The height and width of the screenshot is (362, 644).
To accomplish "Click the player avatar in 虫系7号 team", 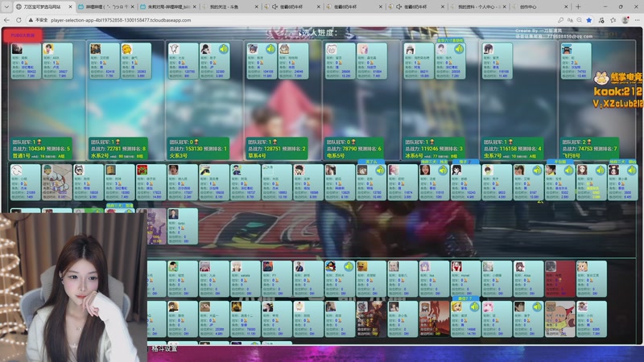I will tap(489, 49).
